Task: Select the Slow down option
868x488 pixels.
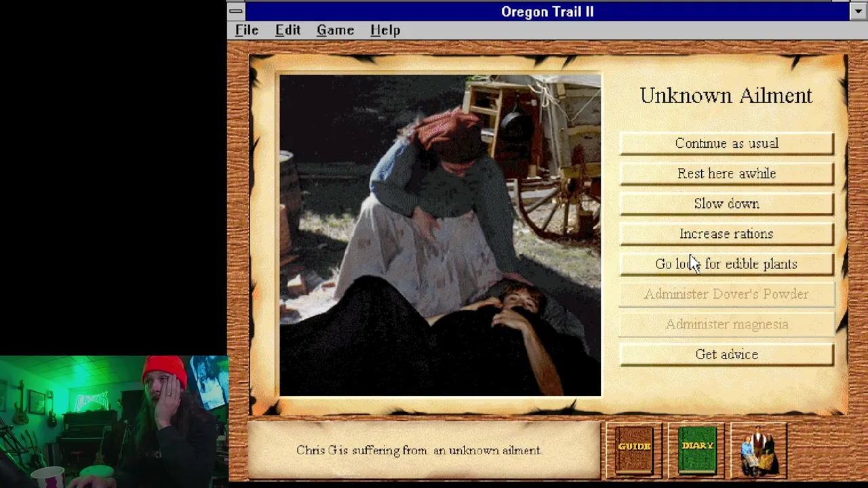Action: coord(726,203)
